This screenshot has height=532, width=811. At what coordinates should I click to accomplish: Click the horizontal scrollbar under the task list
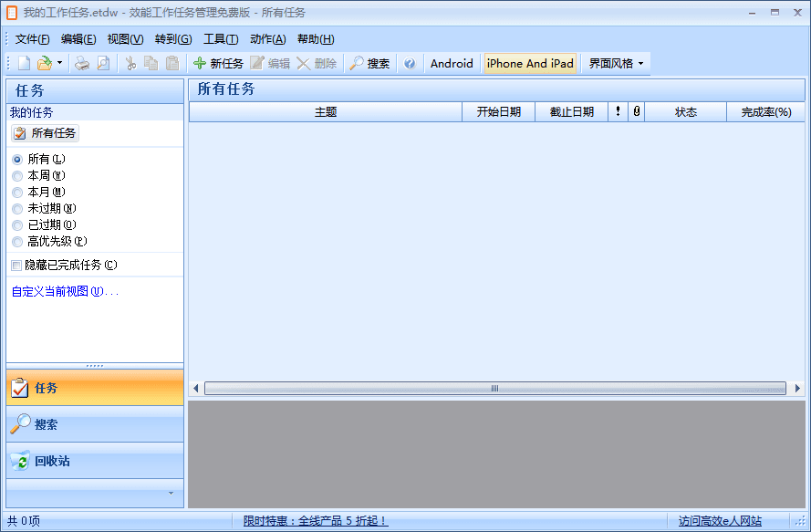click(x=495, y=388)
